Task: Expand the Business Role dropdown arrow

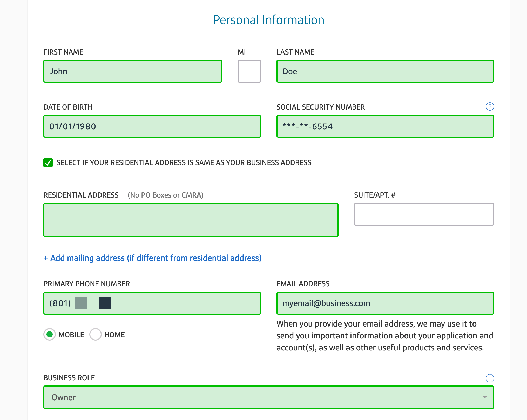Action: point(484,397)
